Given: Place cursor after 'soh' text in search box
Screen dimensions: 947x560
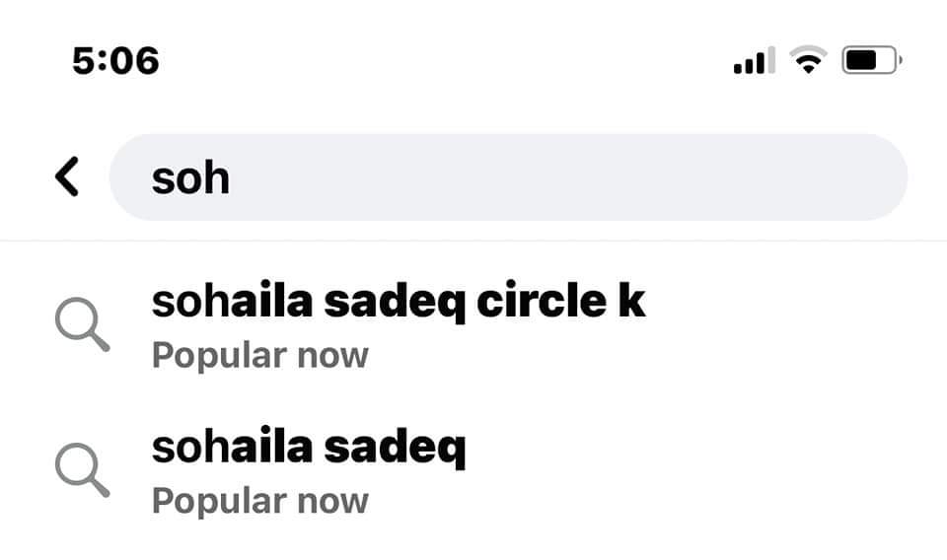Looking at the screenshot, I should pos(233,178).
